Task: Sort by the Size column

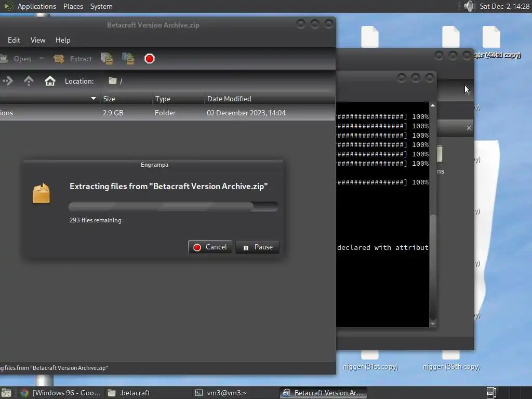Action: pos(126,99)
